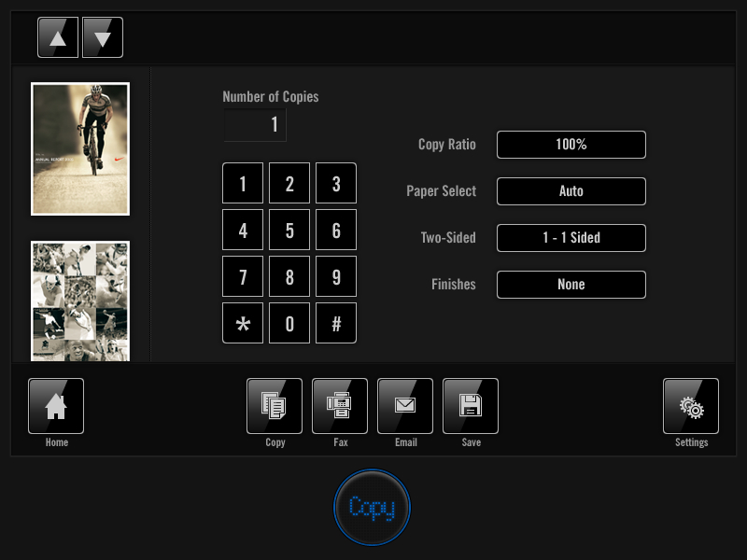Image resolution: width=747 pixels, height=560 pixels.
Task: Tap the asterisk key on keypad
Action: click(243, 323)
